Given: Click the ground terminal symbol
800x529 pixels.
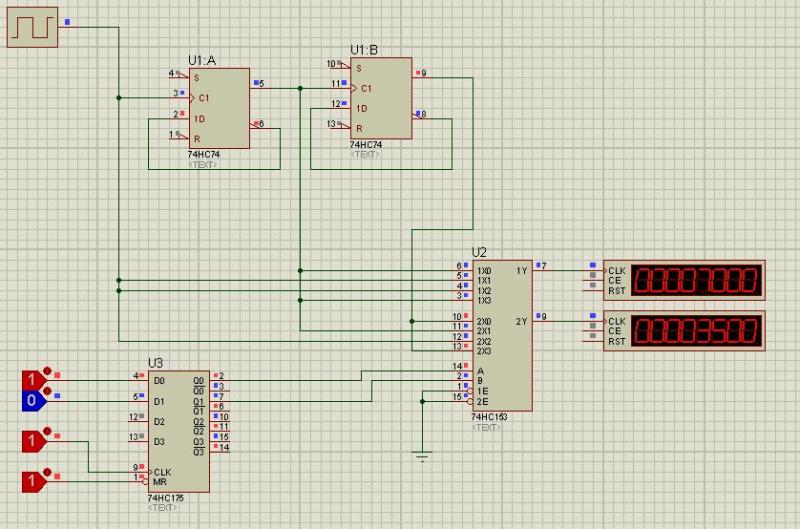Looking at the screenshot, I should [x=422, y=457].
